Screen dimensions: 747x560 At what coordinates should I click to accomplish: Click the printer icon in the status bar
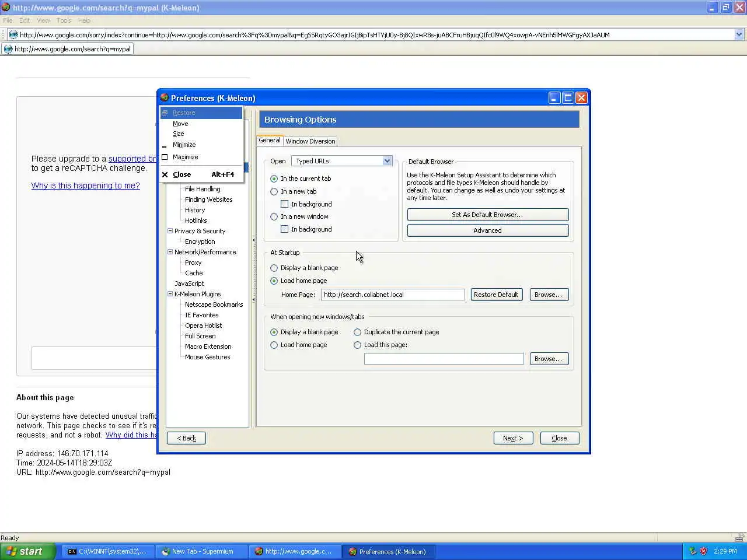click(739, 538)
